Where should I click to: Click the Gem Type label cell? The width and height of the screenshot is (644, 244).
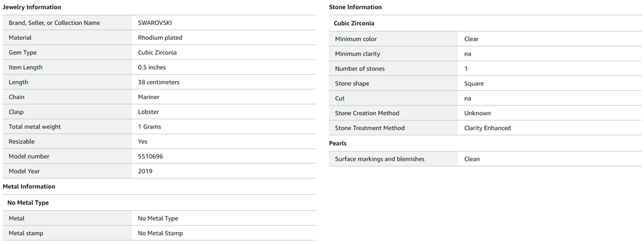click(x=67, y=52)
